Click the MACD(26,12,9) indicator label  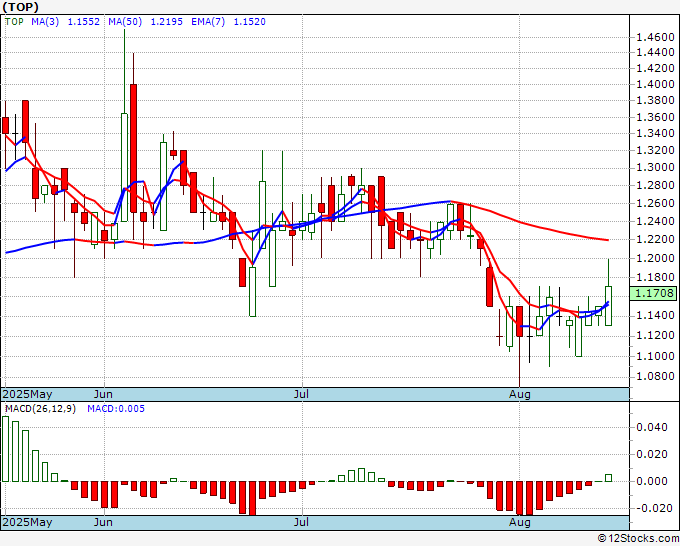point(40,409)
